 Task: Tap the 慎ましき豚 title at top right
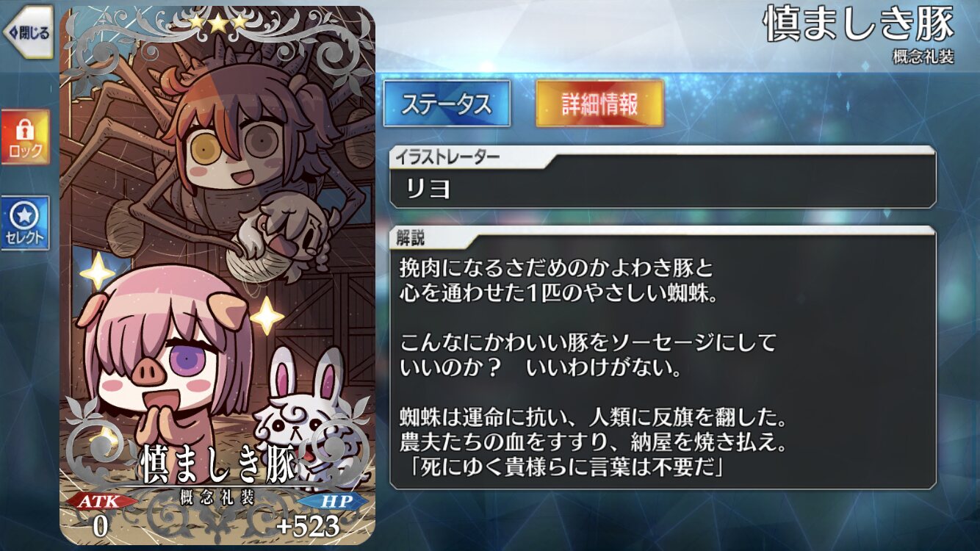tap(860, 25)
